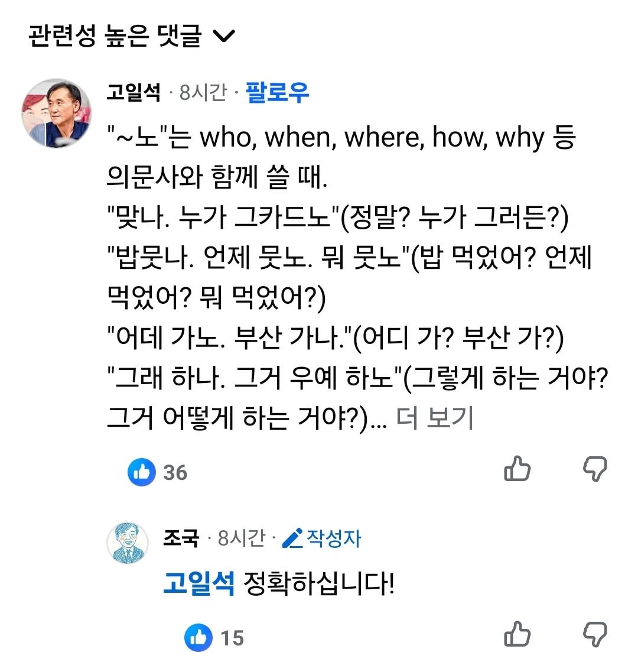Viewport: 638px width, 672px height.
Task: Open the 관련성 높은 댓글 sort dropdown
Action: coord(132,35)
